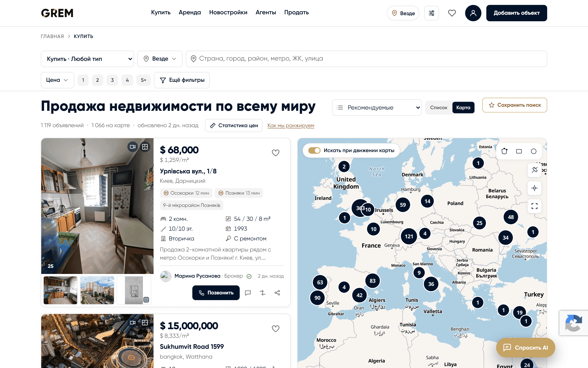Screen dimensions: 588x368
Task: Click the GREM logo
Action: (x=57, y=13)
